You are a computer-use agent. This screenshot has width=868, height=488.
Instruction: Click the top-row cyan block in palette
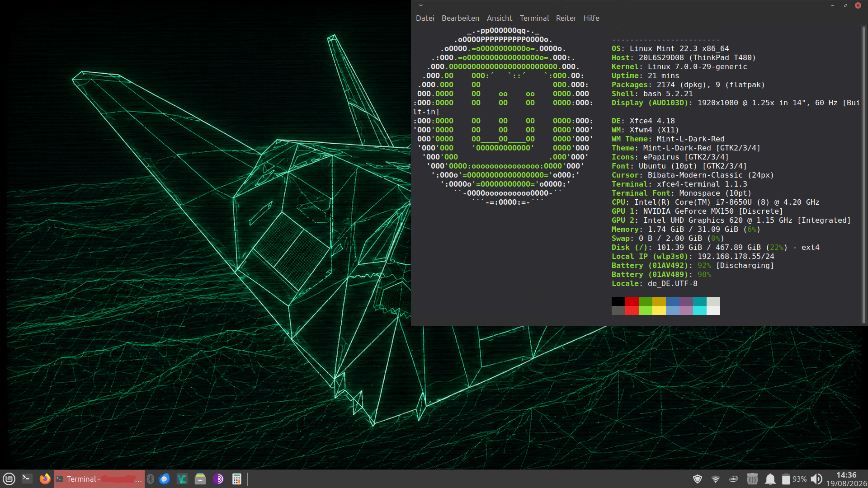(x=700, y=301)
